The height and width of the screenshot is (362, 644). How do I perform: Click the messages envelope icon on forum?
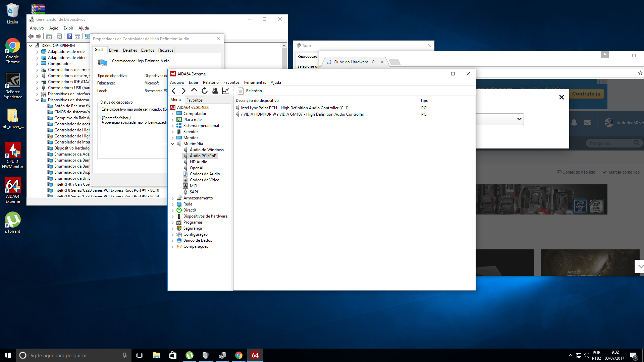coord(587,123)
